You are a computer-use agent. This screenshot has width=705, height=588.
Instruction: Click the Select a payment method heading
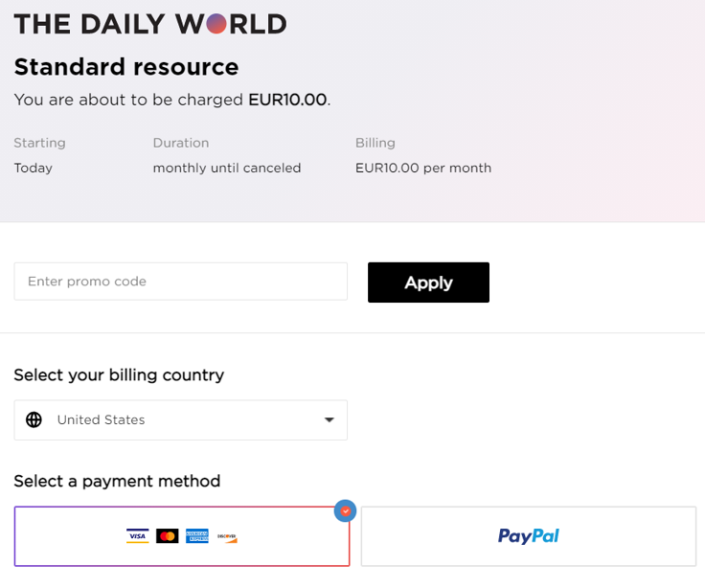coord(118,481)
